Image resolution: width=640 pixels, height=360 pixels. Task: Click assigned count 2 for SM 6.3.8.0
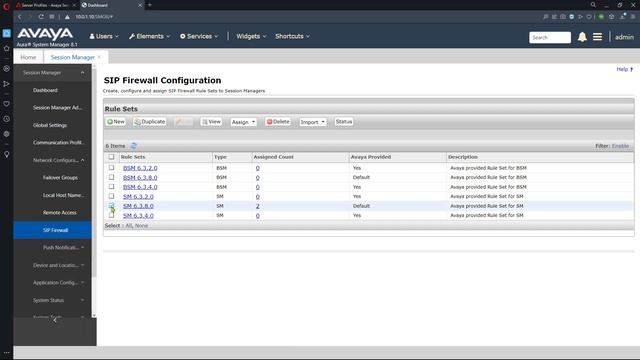pos(258,206)
